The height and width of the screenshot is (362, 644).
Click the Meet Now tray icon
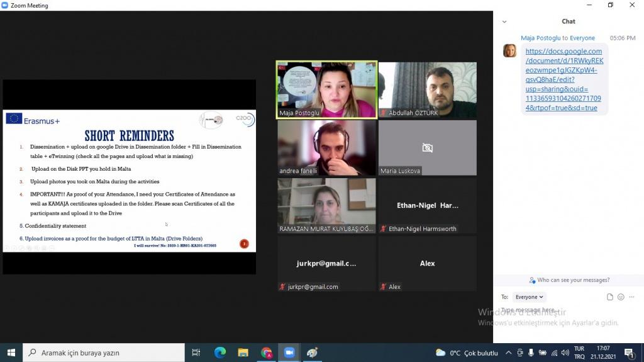[520, 353]
